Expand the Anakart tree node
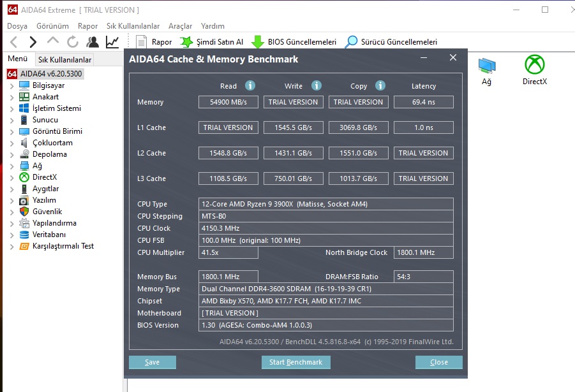The image size is (575, 392). 11,98
